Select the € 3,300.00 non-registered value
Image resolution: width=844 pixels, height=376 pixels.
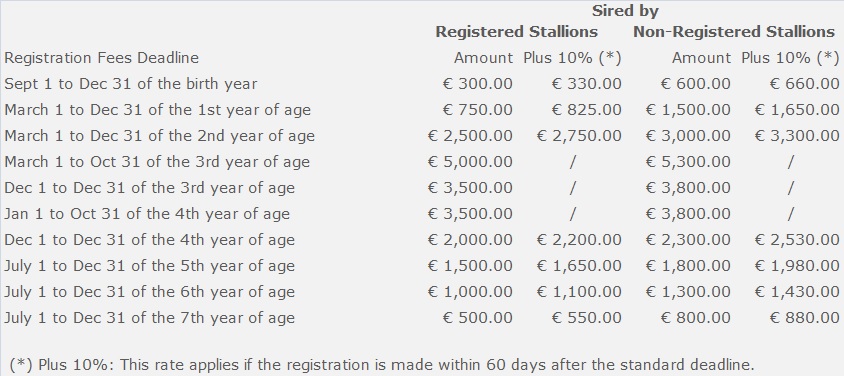click(797, 136)
